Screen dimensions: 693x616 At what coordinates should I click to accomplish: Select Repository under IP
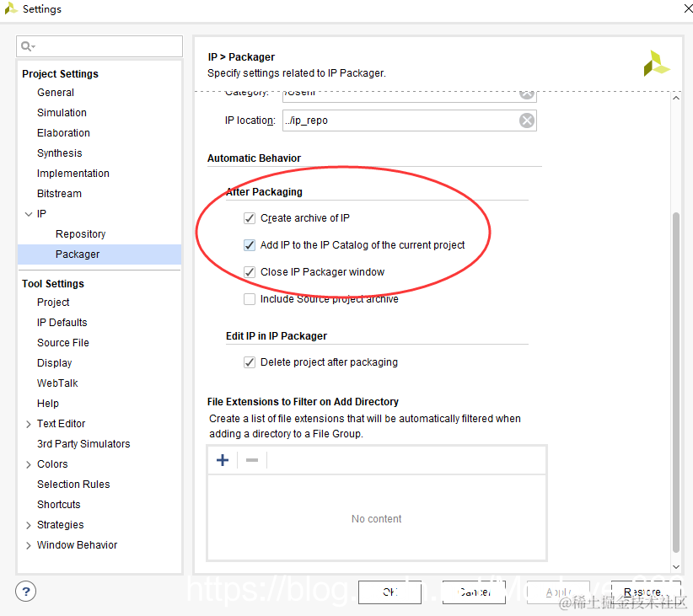pyautogui.click(x=80, y=234)
